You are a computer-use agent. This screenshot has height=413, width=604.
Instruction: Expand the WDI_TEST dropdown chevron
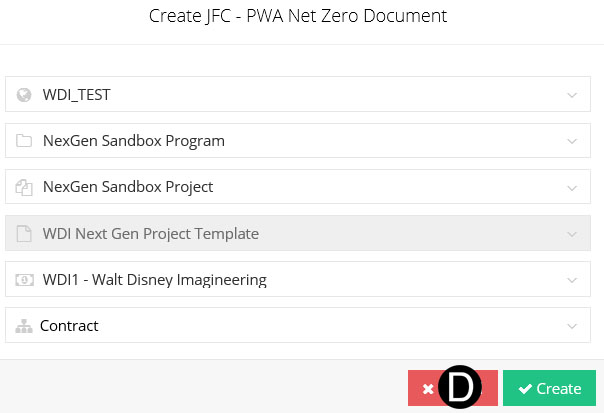572,95
